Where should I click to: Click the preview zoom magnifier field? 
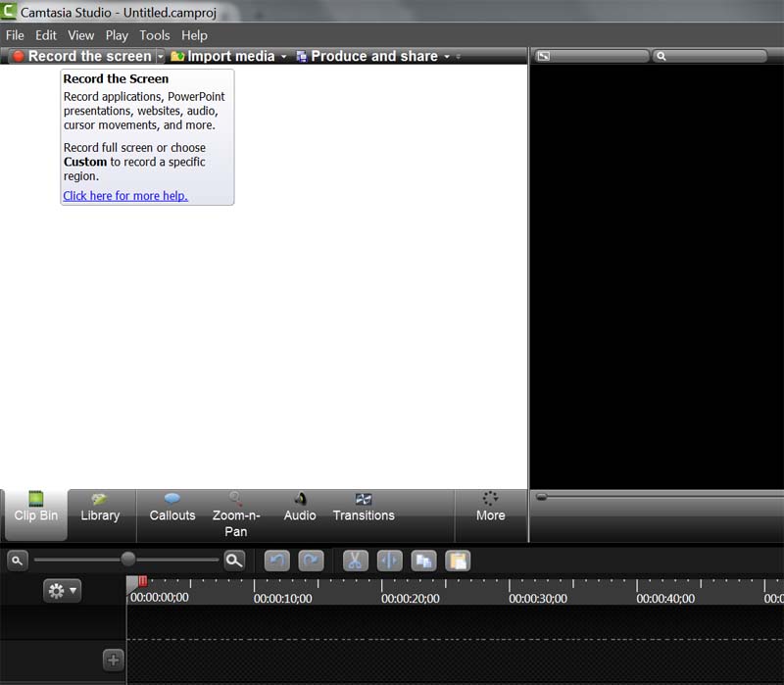point(710,56)
